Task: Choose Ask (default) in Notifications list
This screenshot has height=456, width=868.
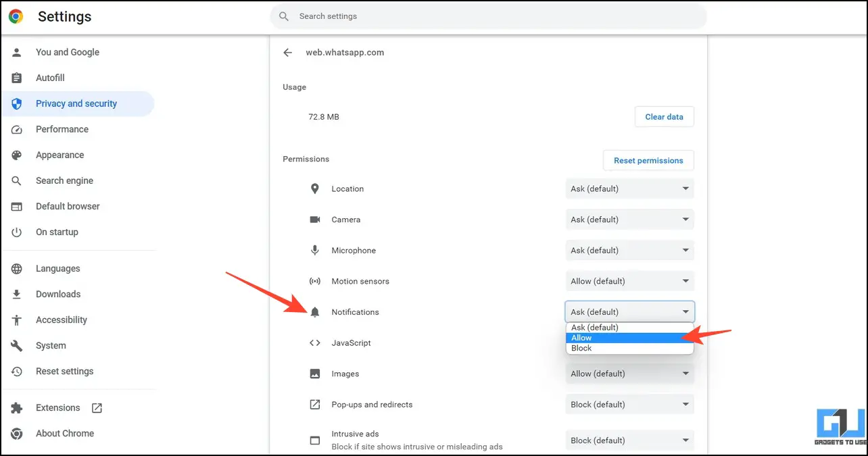Action: point(629,328)
